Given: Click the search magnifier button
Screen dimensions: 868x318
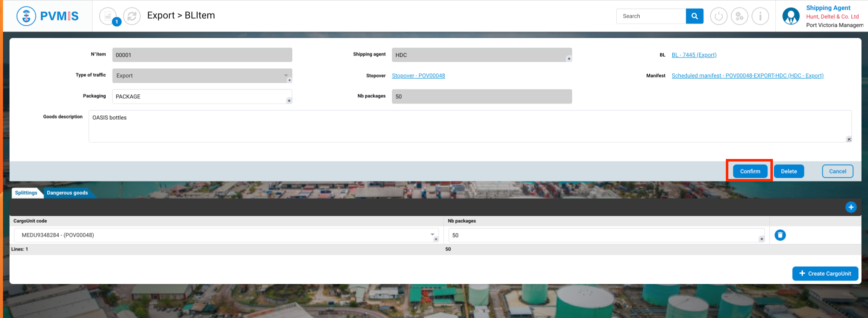Looking at the screenshot, I should [694, 16].
